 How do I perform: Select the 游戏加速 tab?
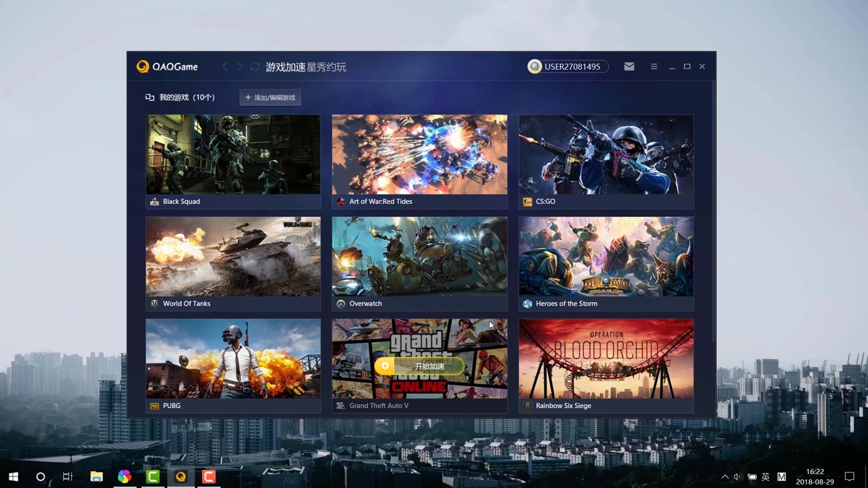point(285,67)
